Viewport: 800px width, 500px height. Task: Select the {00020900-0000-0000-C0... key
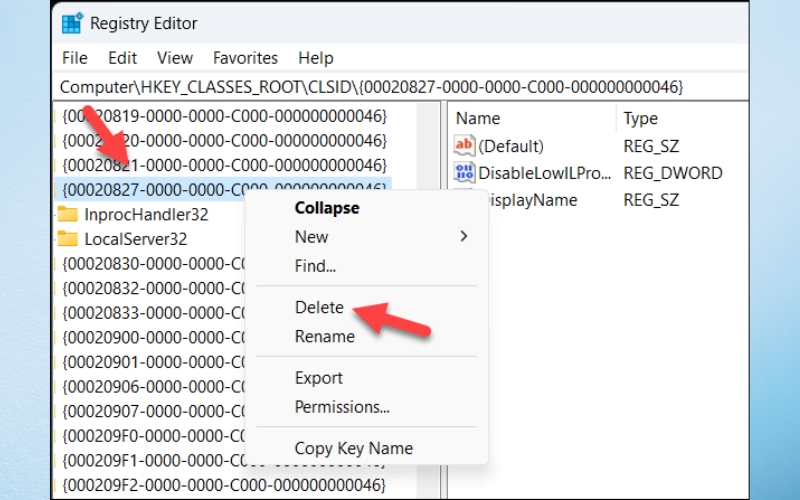coord(153,337)
